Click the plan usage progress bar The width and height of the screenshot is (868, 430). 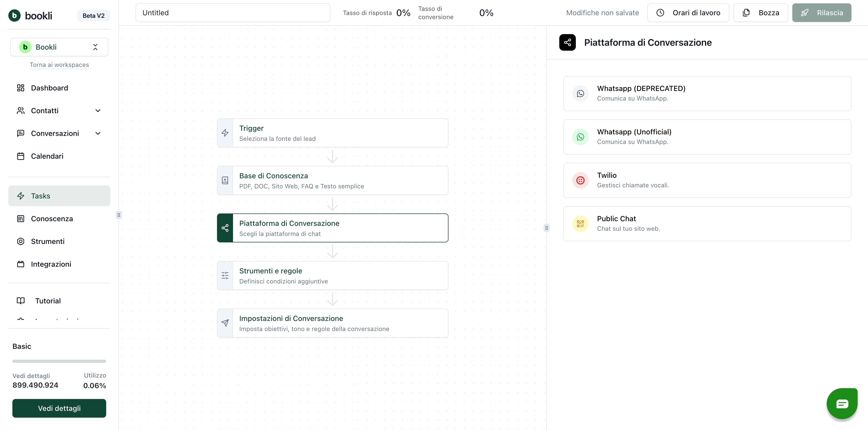pyautogui.click(x=59, y=361)
